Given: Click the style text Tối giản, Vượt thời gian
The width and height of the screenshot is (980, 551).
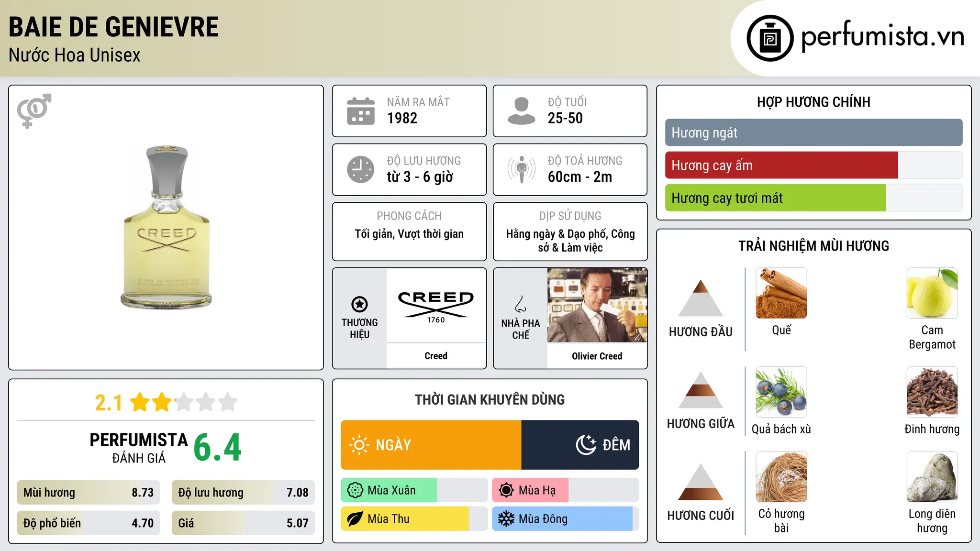Looking at the screenshot, I should click(x=409, y=234).
